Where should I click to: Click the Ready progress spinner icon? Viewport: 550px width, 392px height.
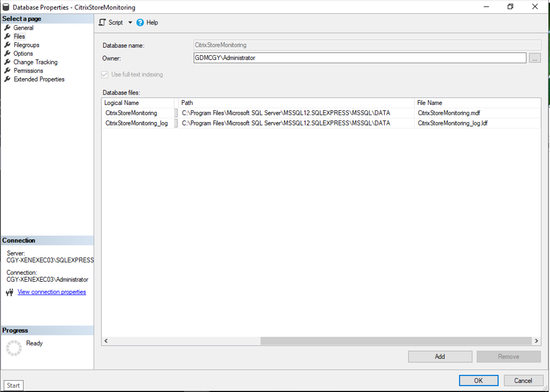point(14,348)
